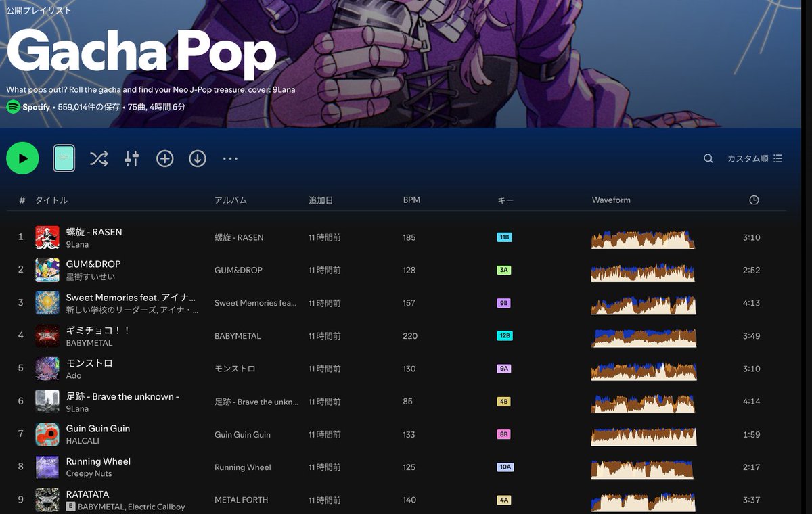This screenshot has height=514, width=812.
Task: Open the BABYMETAL album link
Action: [x=238, y=336]
